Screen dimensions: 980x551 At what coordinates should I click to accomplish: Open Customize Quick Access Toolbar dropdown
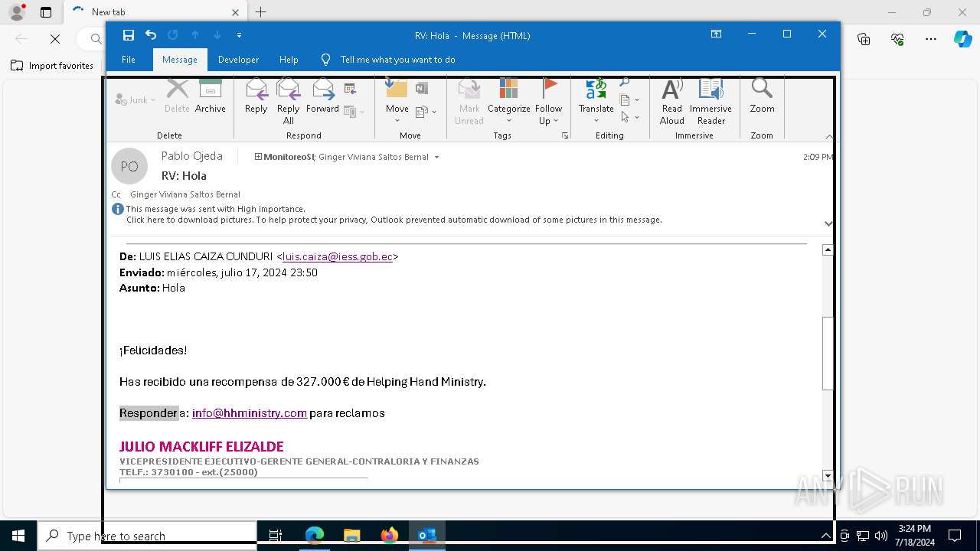pos(240,35)
